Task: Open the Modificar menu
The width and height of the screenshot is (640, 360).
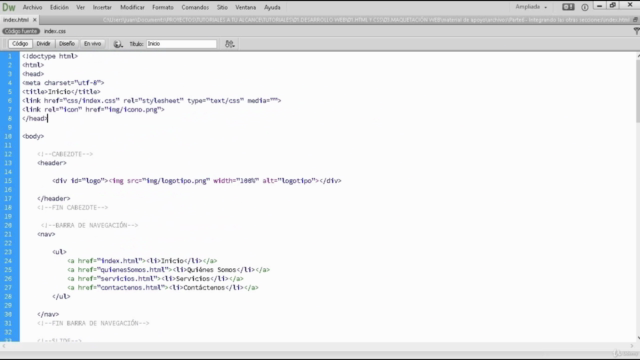Action: (x=132, y=7)
